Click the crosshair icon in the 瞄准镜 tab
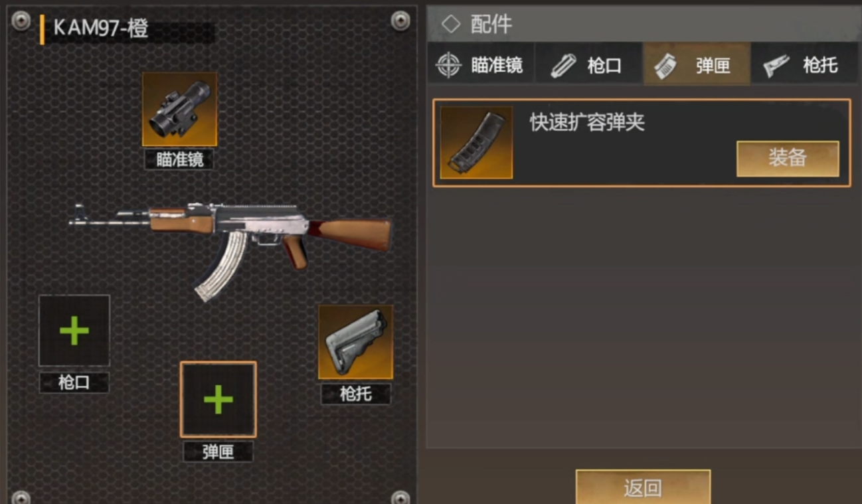Screen dimensions: 862x504 tap(448, 65)
